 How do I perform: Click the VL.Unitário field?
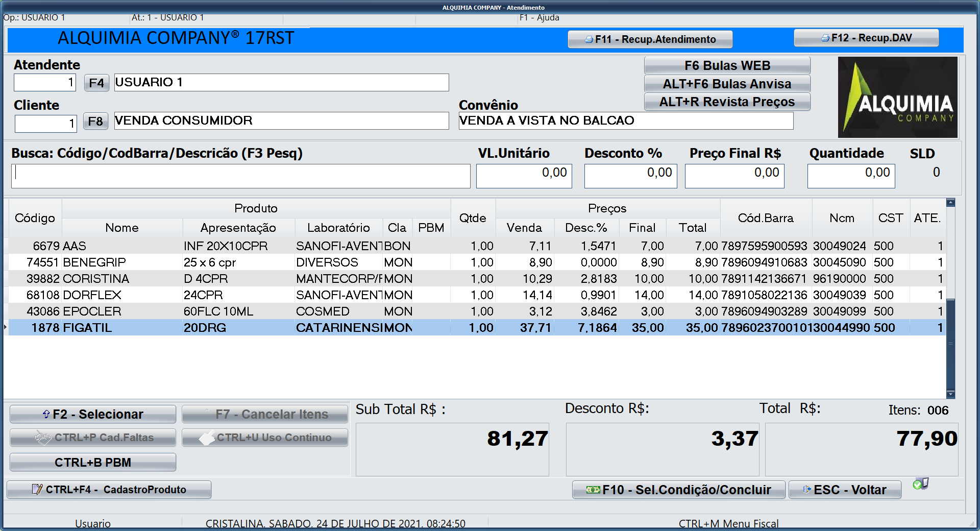pos(524,176)
